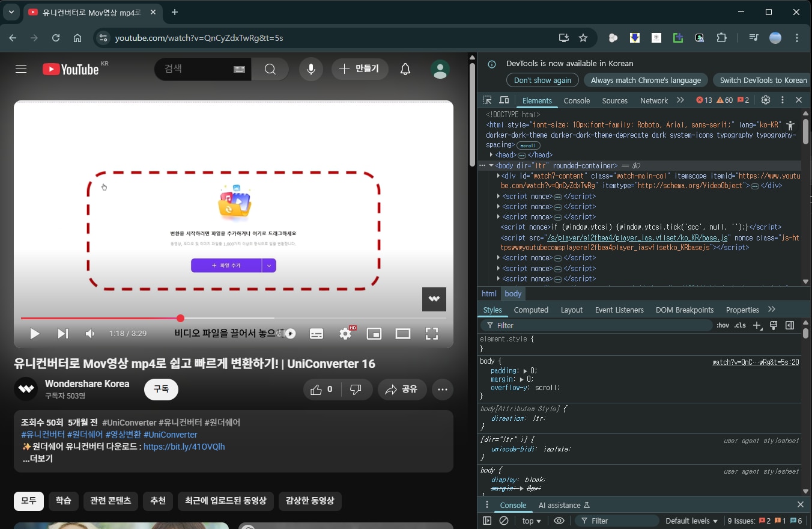Toggle .cls class editor
The width and height of the screenshot is (812, 529).
coord(740,325)
